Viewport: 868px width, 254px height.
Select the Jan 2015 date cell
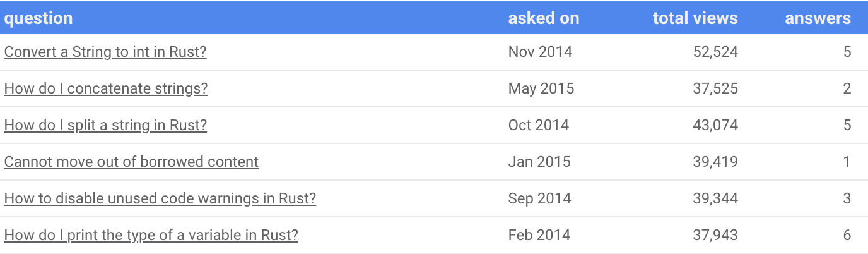(539, 162)
